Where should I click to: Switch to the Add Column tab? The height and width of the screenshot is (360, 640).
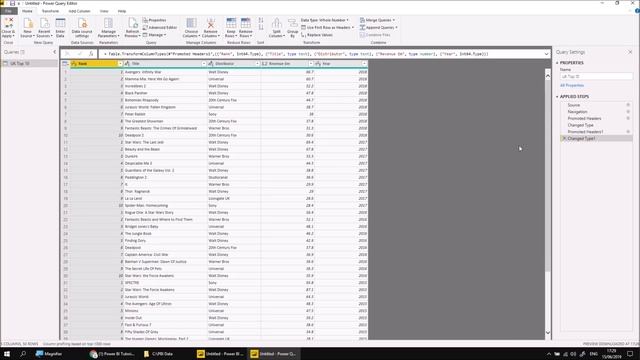coord(79,11)
